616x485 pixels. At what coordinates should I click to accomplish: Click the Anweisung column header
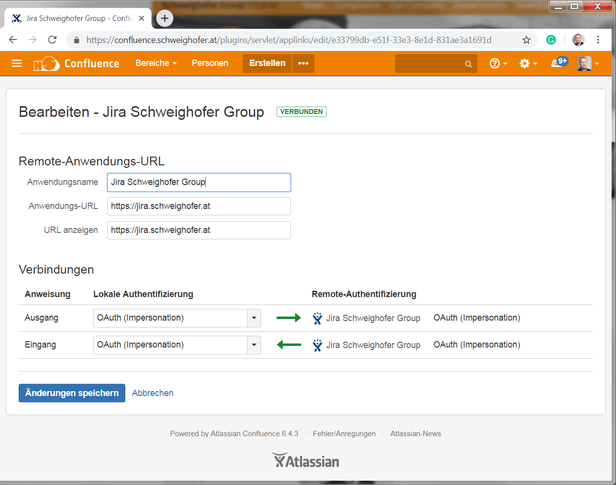pyautogui.click(x=48, y=294)
